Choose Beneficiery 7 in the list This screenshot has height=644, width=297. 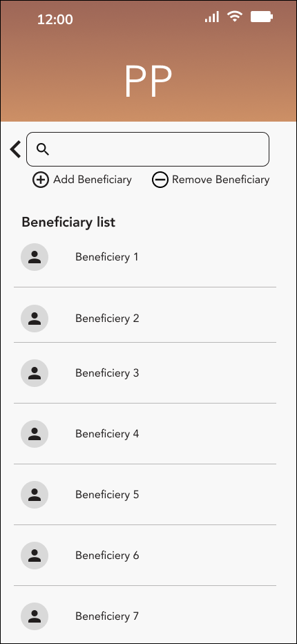[145, 615]
